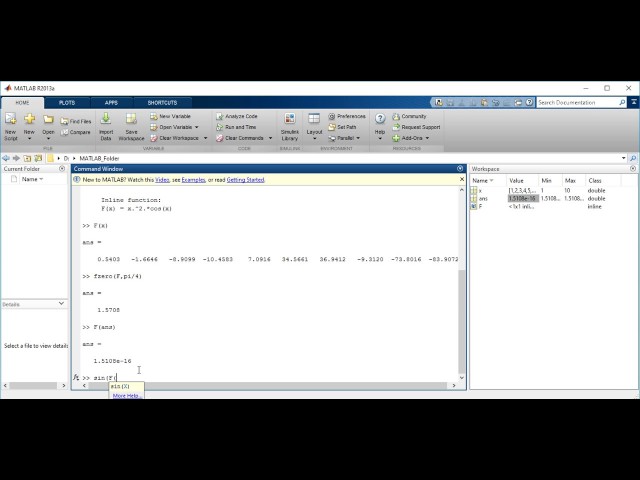Select variable ans in Workspace

pos(483,199)
